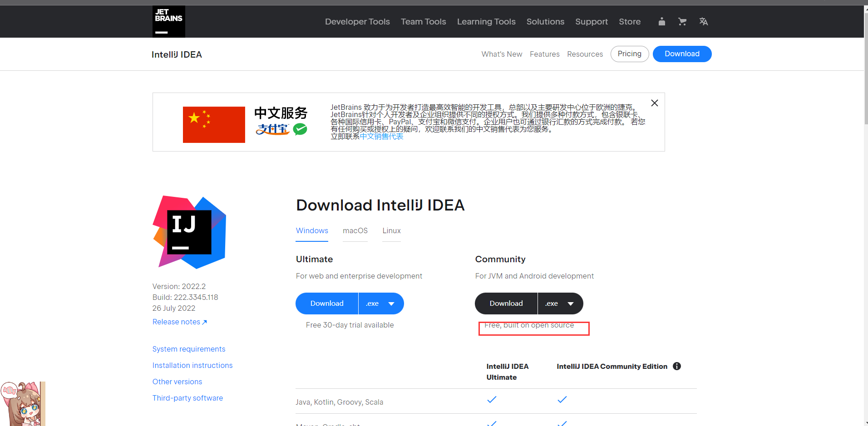Select the Linux tab
Image resolution: width=868 pixels, height=426 pixels.
pos(391,231)
